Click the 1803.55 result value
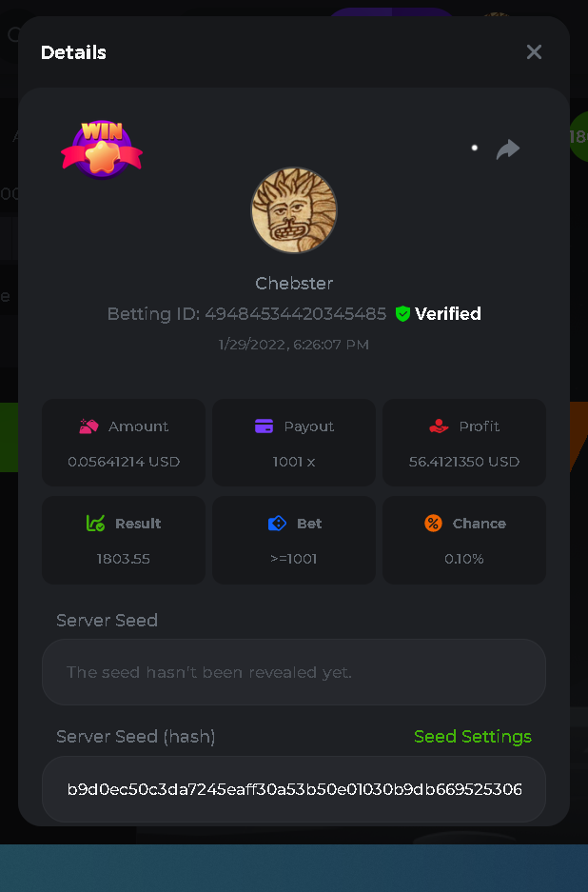The image size is (588, 892). pos(124,559)
